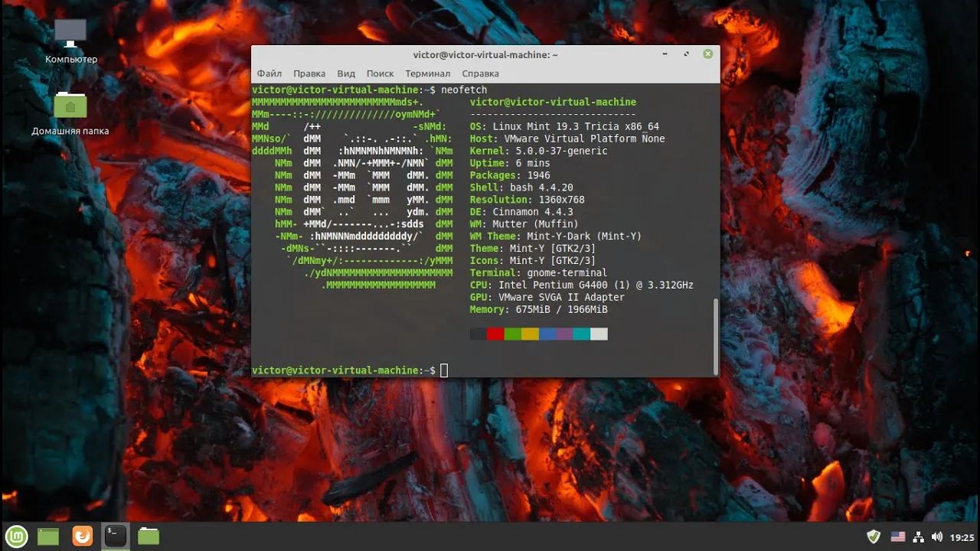Click the 'Kernel: 5.0.0-37-generic' line
Viewport: 980px width, 551px height.
(539, 151)
